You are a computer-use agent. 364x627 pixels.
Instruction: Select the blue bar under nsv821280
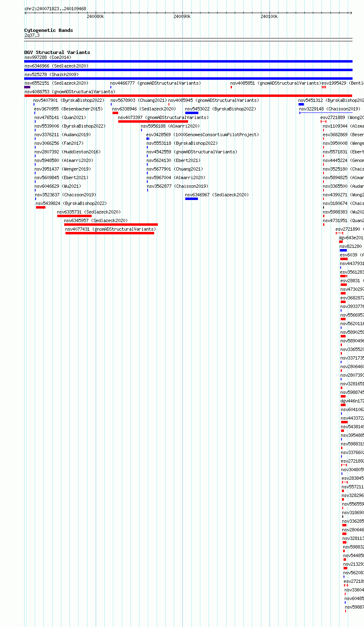(343, 250)
